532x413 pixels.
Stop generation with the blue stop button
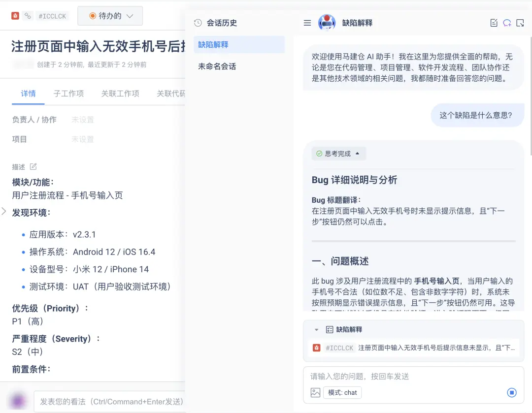point(512,393)
